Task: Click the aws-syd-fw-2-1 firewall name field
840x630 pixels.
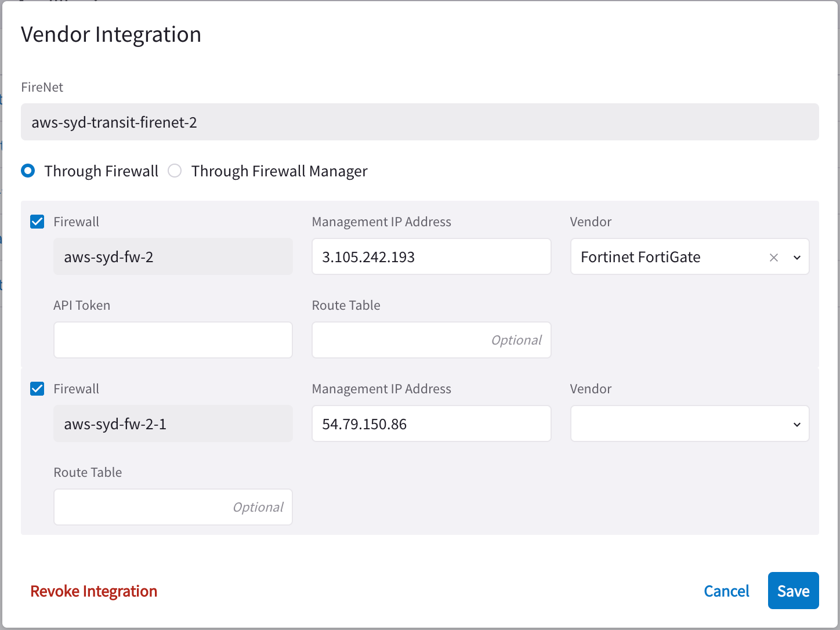Action: point(173,424)
